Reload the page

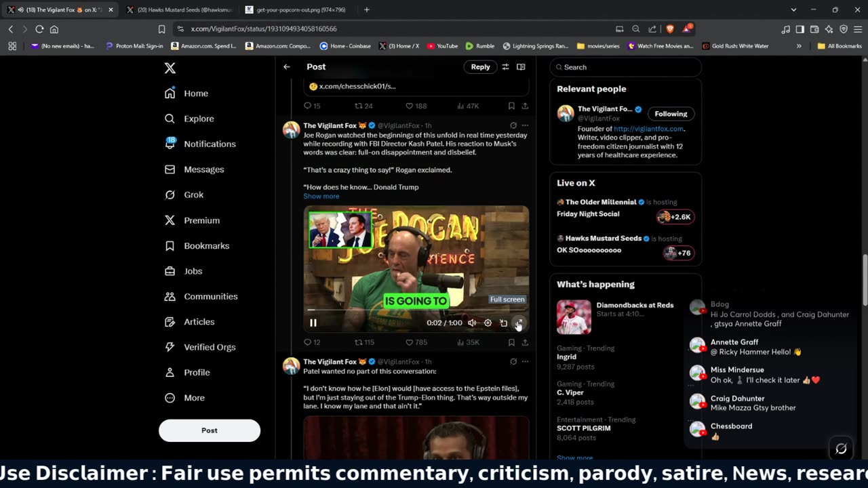click(39, 29)
